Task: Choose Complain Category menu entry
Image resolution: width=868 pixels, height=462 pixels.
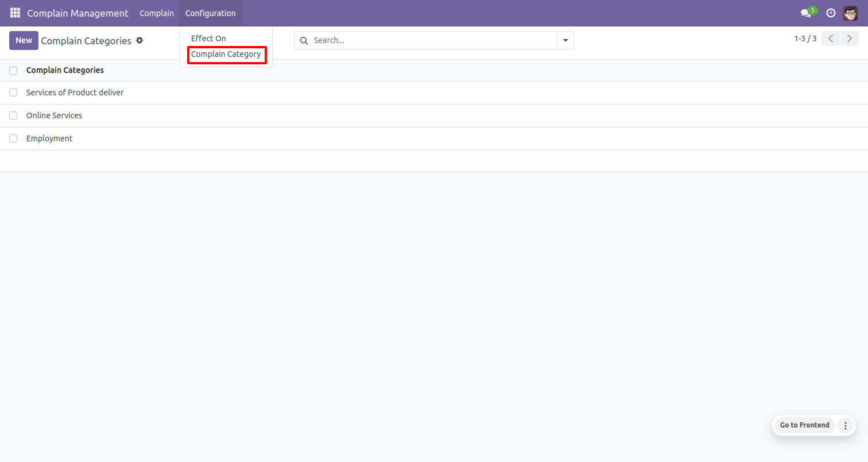Action: click(x=226, y=54)
